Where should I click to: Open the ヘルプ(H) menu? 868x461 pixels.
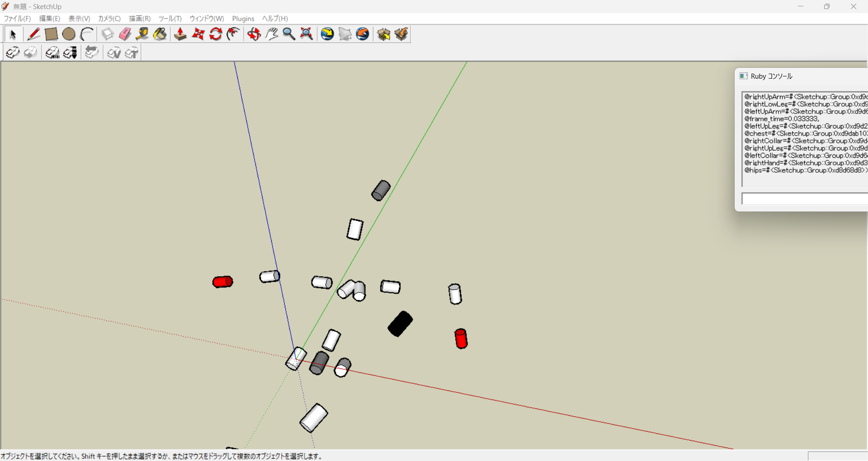(x=275, y=19)
